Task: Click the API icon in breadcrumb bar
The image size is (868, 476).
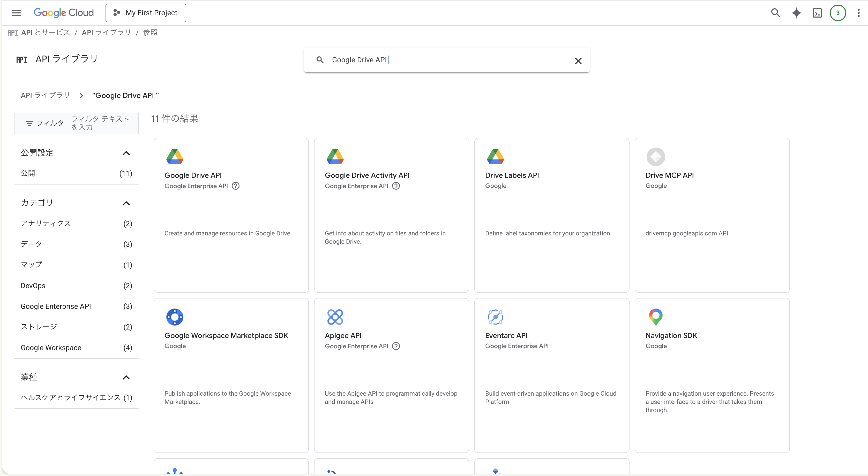Action: (13, 33)
